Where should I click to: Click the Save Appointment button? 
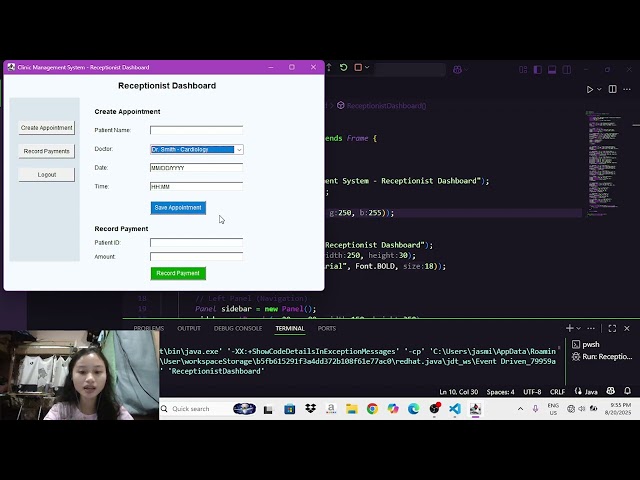pyautogui.click(x=178, y=208)
